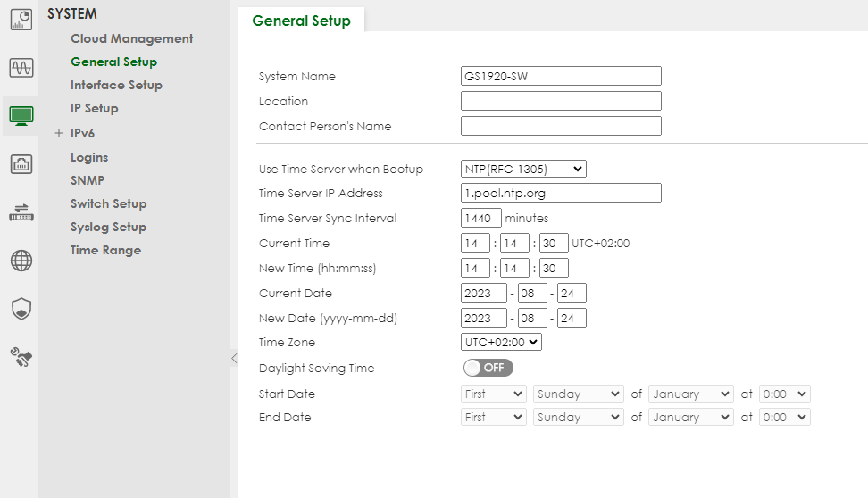Viewport: 868px width, 498px height.
Task: Open the wrench maintenance tools icon
Action: (x=21, y=357)
